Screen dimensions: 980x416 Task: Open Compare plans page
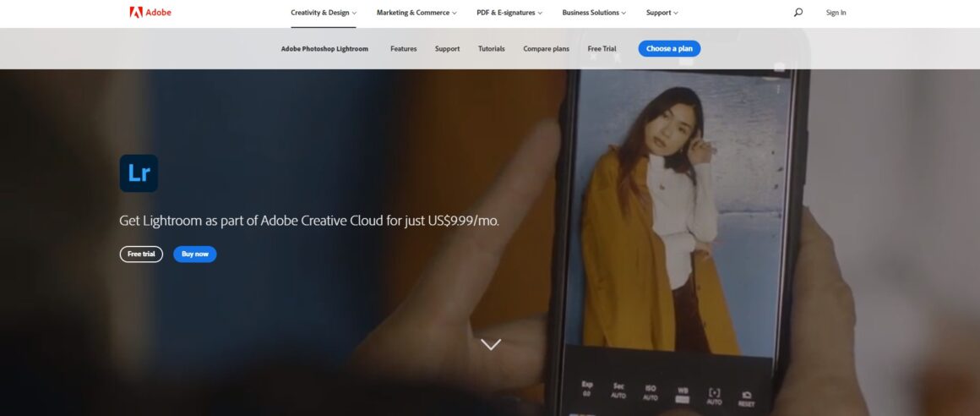547,49
